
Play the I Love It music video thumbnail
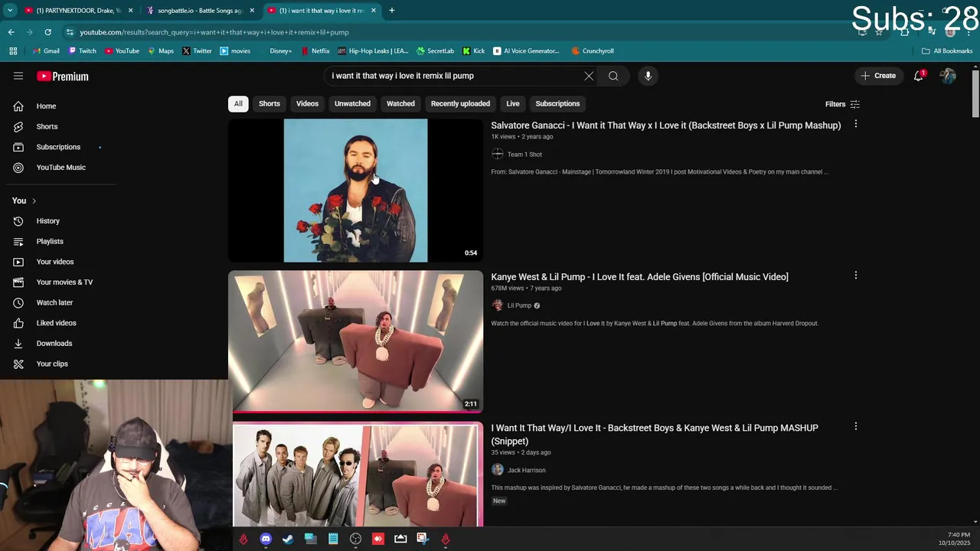(355, 341)
